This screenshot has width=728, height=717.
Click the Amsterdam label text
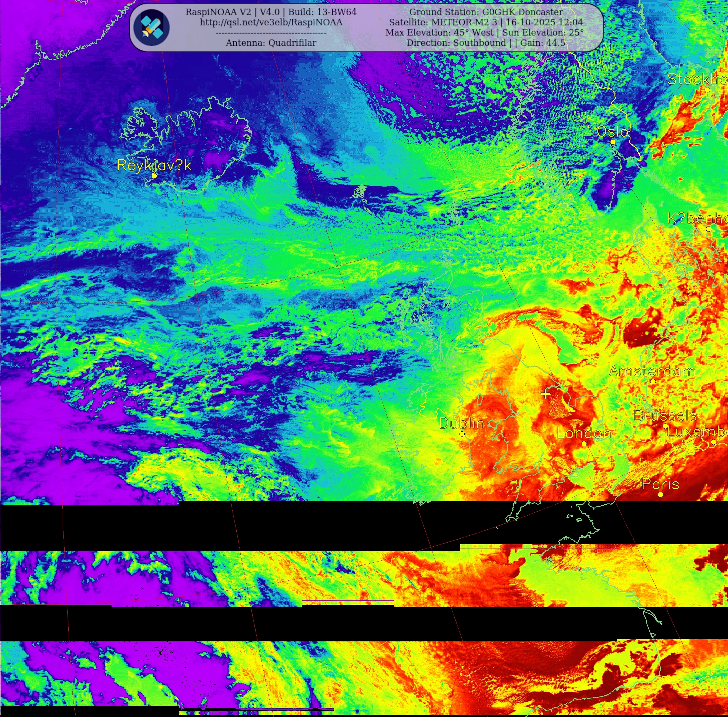point(652,371)
